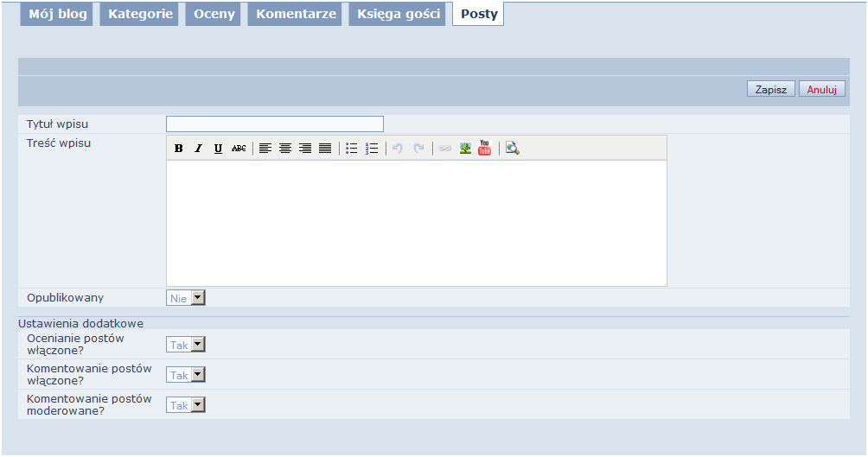Viewport: 868px width, 457px height.
Task: Click the Opublikowany label
Action: point(66,298)
